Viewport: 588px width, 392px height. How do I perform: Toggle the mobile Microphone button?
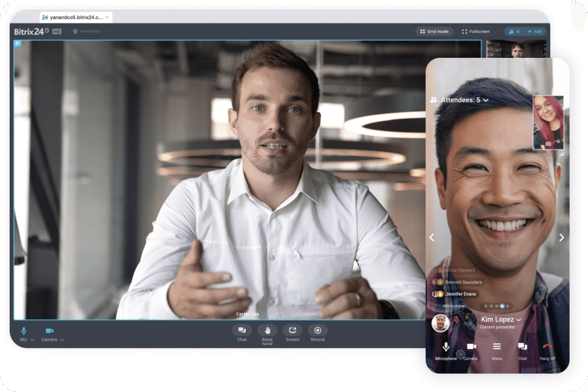[446, 347]
